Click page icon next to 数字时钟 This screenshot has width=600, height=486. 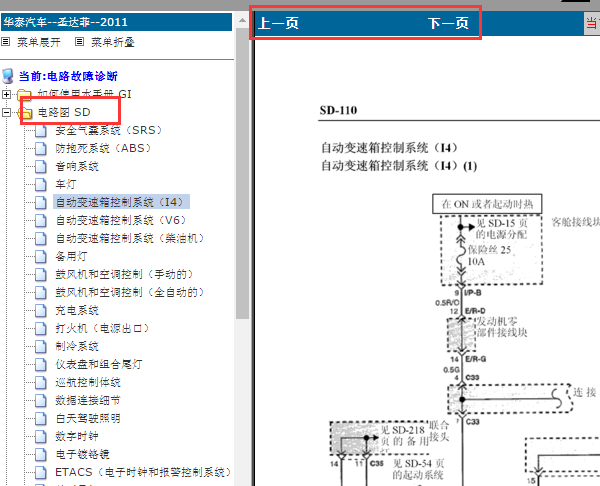(x=41, y=436)
